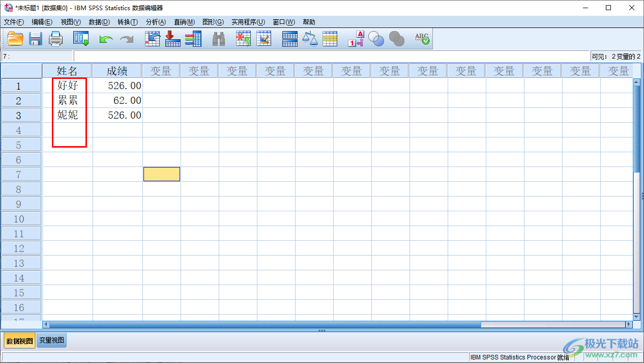
Task: Open the 分析(A) menu
Action: 156,22
